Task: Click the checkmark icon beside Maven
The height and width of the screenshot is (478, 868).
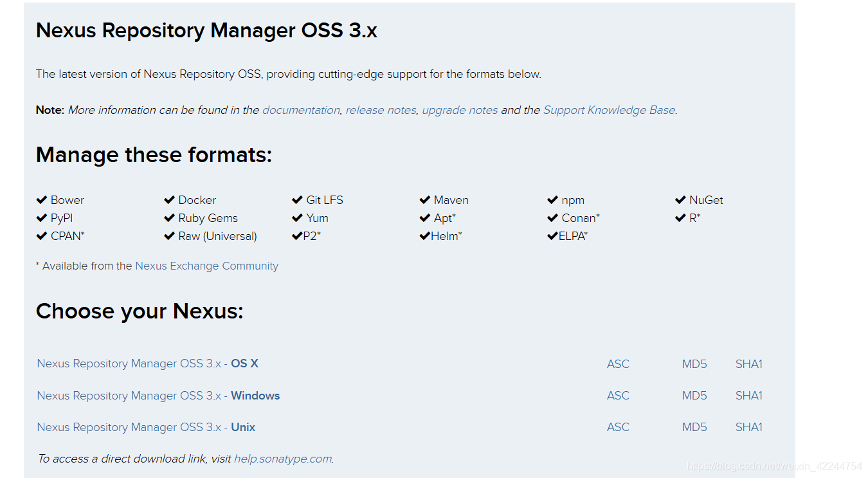Action: (x=425, y=200)
